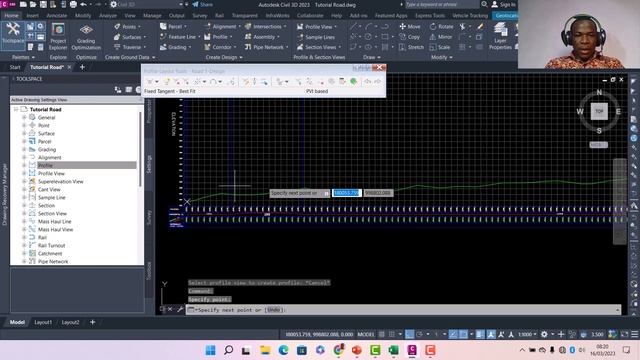This screenshot has height=360, width=640.
Task: Expand the Surface node in the Settings tree
Action: (24, 133)
